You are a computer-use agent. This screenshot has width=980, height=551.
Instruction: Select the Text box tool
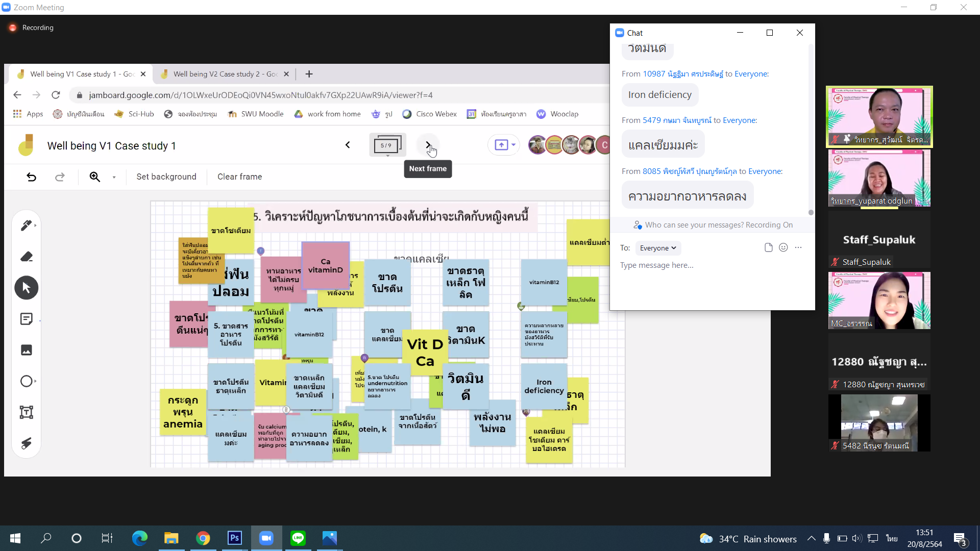(26, 412)
